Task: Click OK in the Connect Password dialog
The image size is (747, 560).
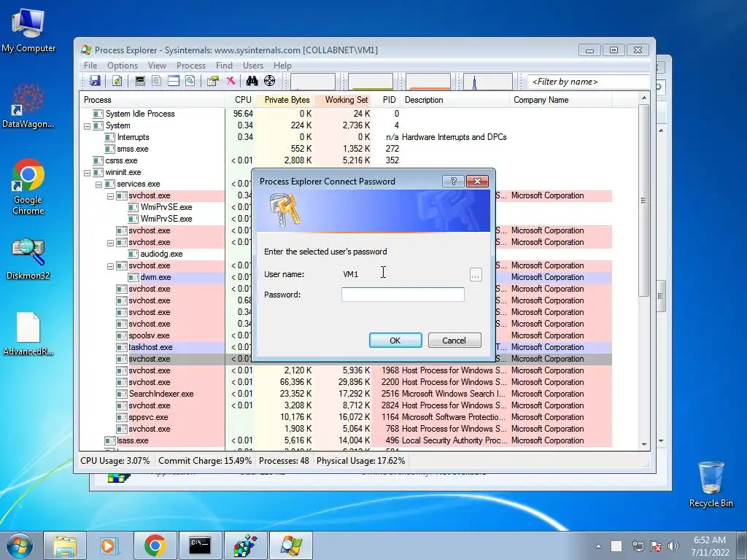Action: point(395,340)
